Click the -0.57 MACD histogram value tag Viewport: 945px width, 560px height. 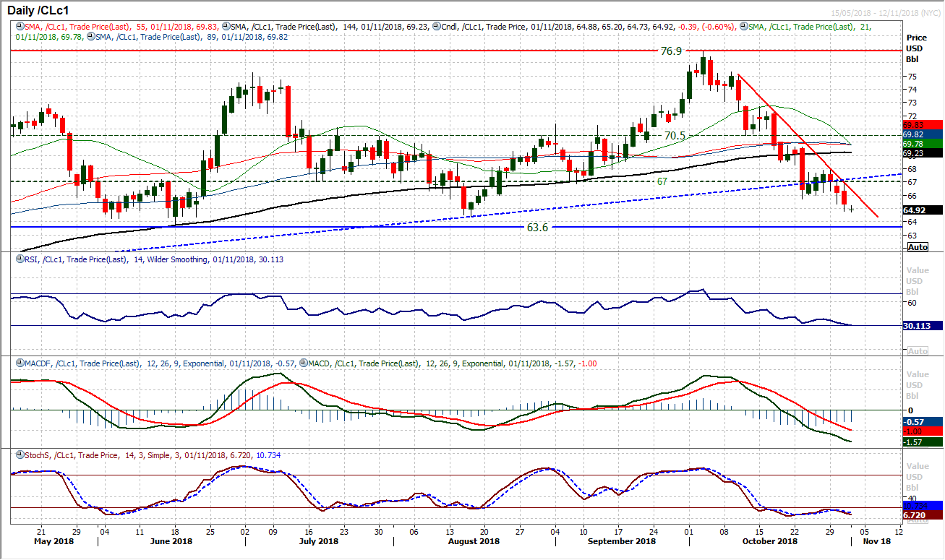(923, 422)
